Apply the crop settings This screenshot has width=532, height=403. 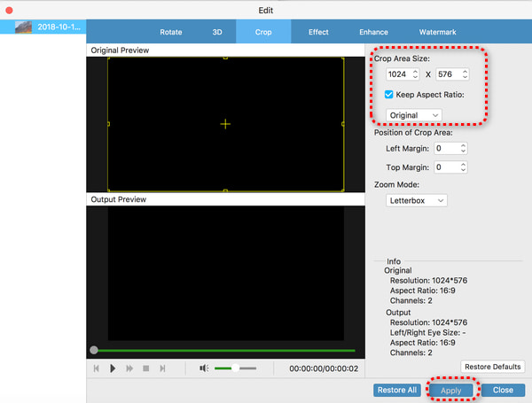451,390
